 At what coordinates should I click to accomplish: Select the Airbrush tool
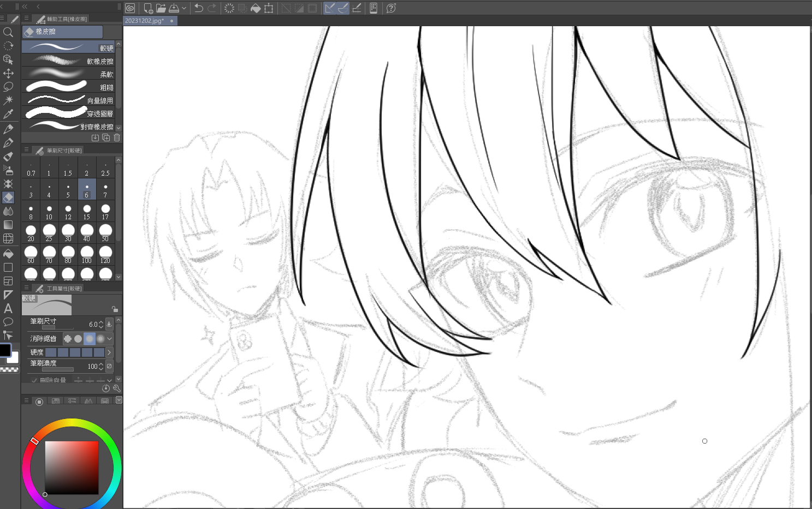point(8,170)
